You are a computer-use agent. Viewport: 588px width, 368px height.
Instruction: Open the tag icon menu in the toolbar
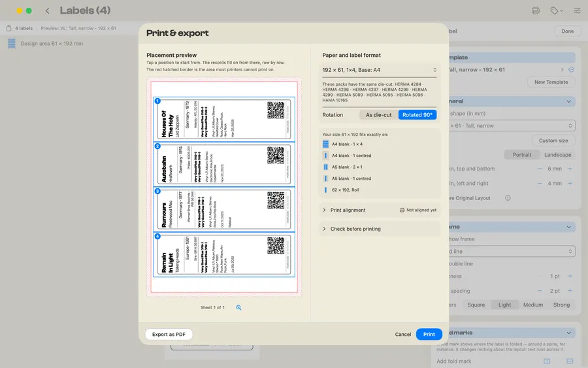click(x=557, y=10)
